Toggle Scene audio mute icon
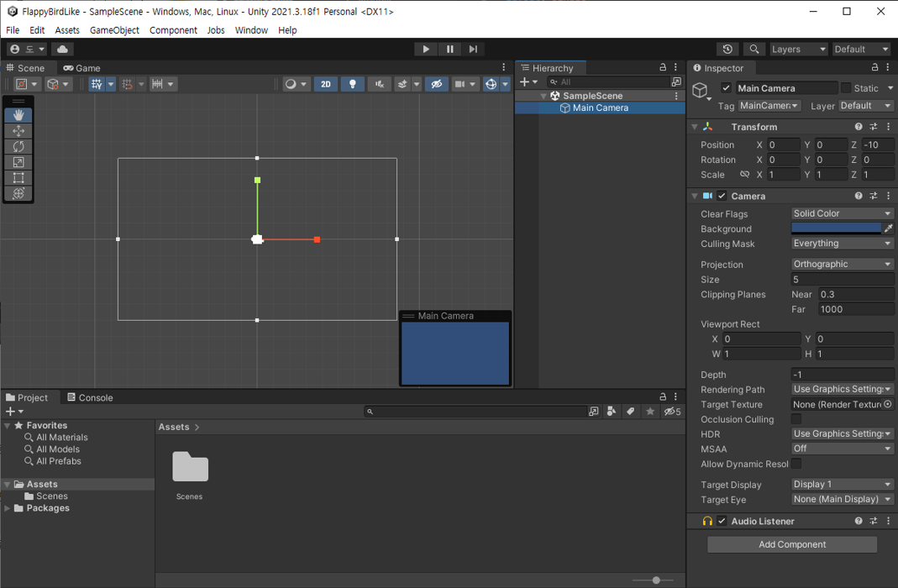 [x=379, y=84]
